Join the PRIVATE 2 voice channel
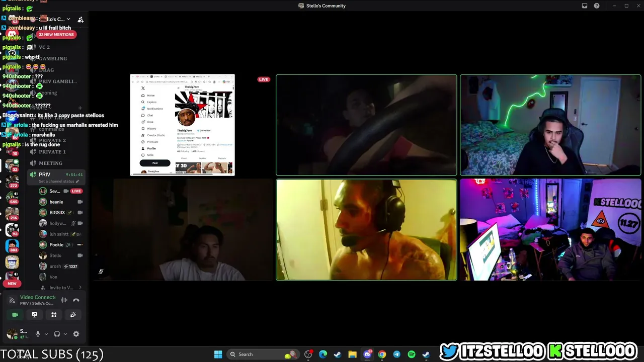The height and width of the screenshot is (362, 644). 55,140
